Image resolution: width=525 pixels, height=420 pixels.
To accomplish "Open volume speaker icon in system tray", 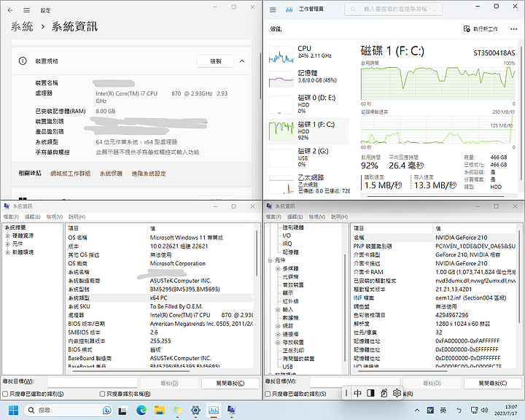I will coord(484,410).
